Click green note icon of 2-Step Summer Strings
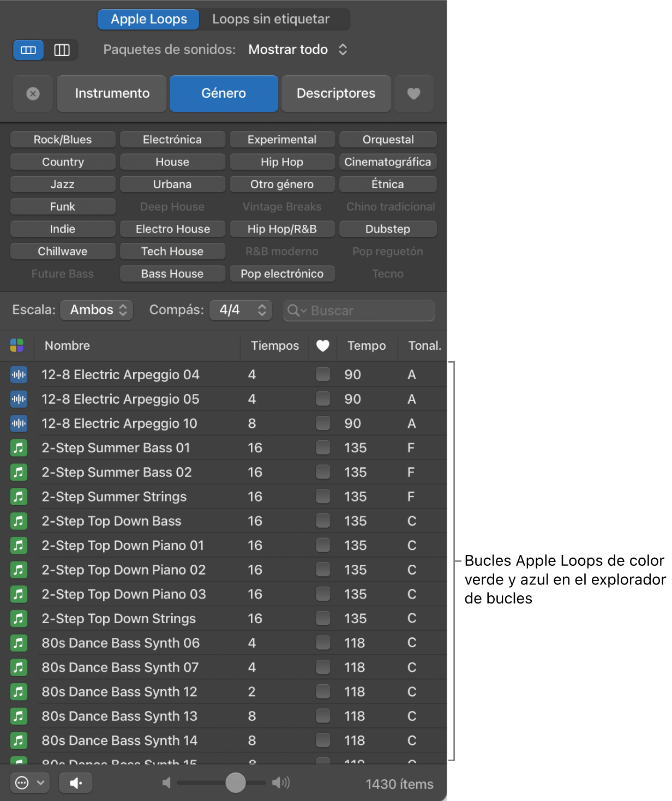672x801 pixels. click(19, 497)
